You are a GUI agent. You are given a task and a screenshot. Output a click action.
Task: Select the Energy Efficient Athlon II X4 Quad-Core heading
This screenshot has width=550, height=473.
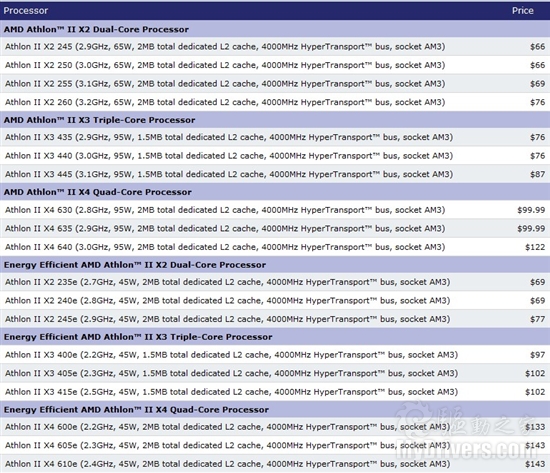[x=275, y=409]
